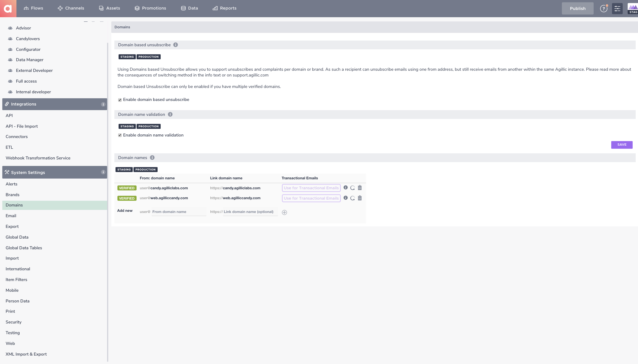Toggle Enable domain based unsubscribe checkbox
Screen dimensions: 638x364
[120, 100]
